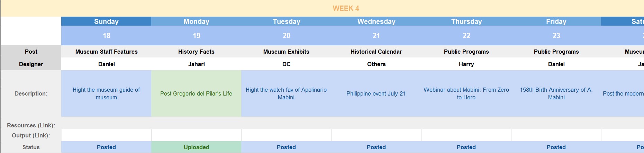Click the Historical Calendar post cell
Image resolution: width=644 pixels, height=153 pixels.
pyautogui.click(x=376, y=52)
